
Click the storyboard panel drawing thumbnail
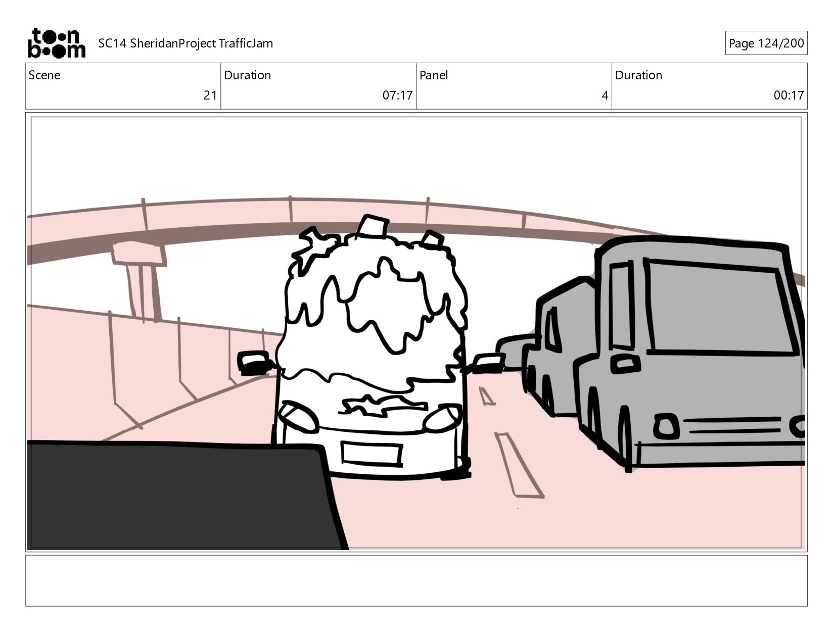416,332
